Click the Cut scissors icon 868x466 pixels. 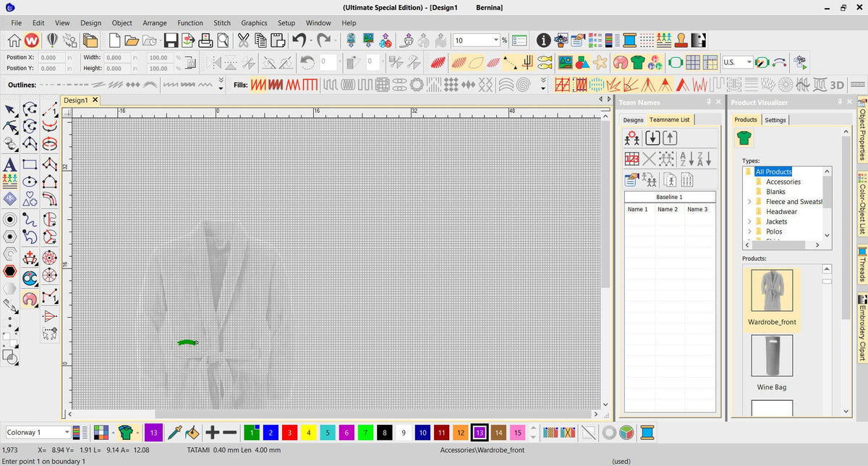point(243,41)
